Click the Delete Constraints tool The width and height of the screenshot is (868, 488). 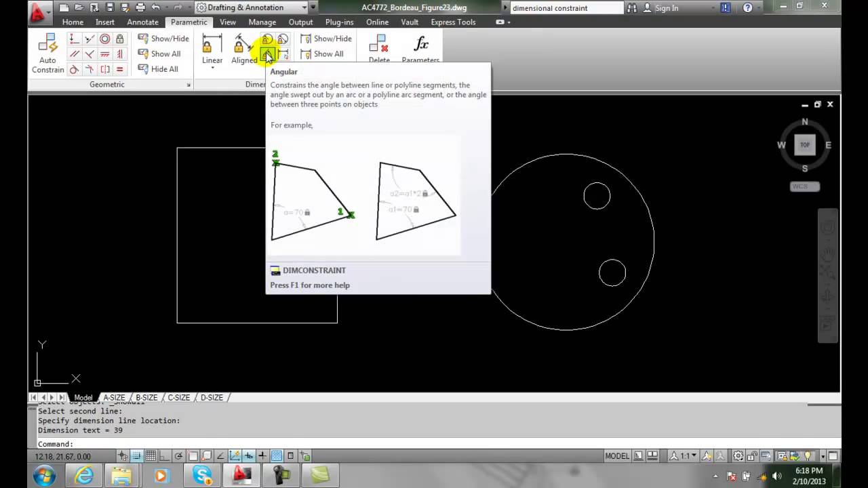pyautogui.click(x=378, y=49)
